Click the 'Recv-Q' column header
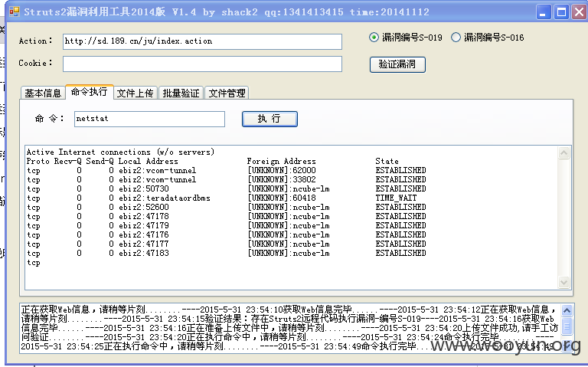This screenshot has width=588, height=367. pyautogui.click(x=68, y=161)
